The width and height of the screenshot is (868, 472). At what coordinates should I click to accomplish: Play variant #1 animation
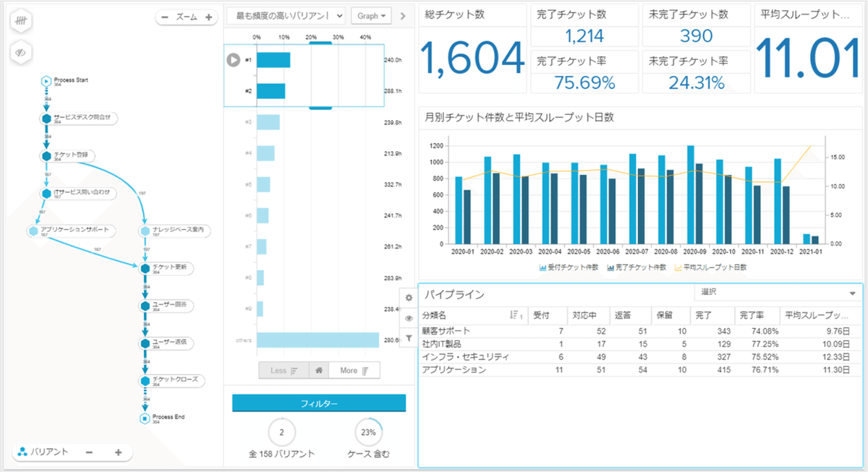233,60
